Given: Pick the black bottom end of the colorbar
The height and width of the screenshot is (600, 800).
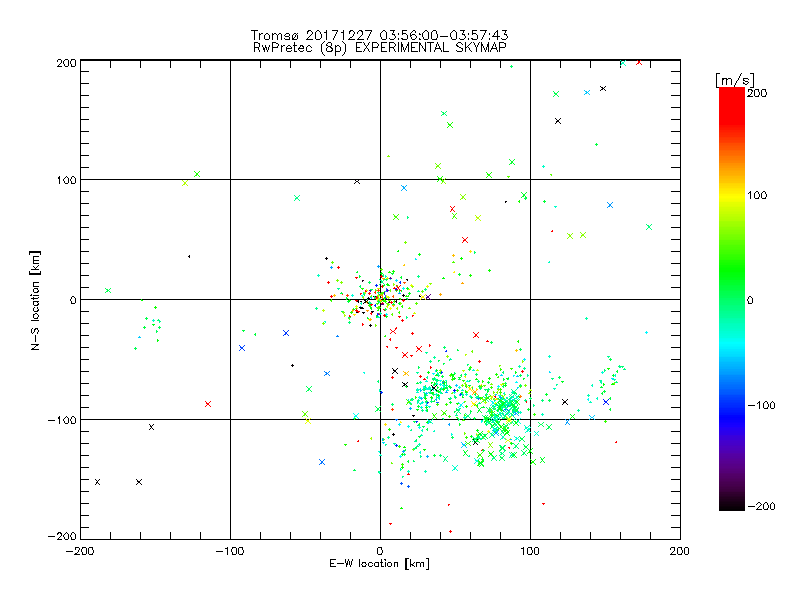Looking at the screenshot, I should (732, 505).
